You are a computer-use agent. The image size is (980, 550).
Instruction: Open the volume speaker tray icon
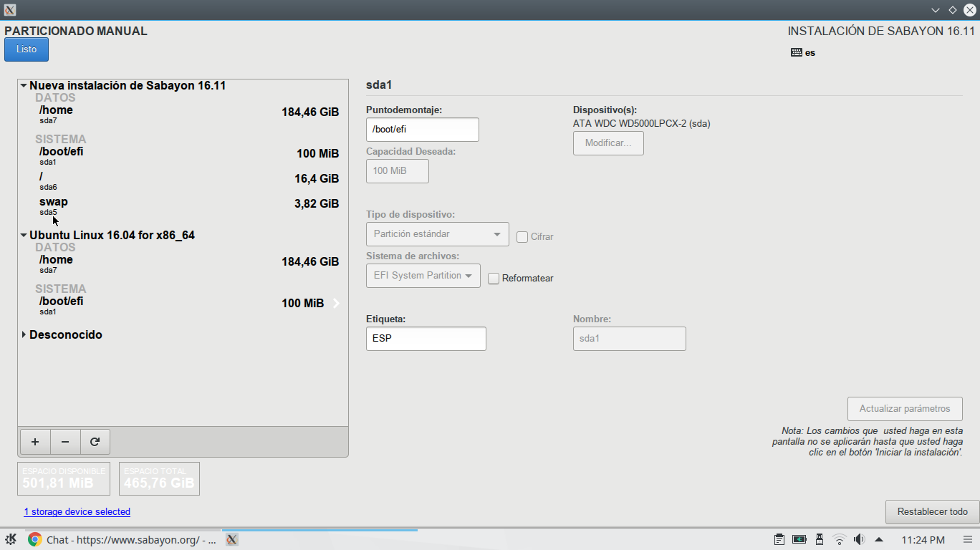pos(859,540)
